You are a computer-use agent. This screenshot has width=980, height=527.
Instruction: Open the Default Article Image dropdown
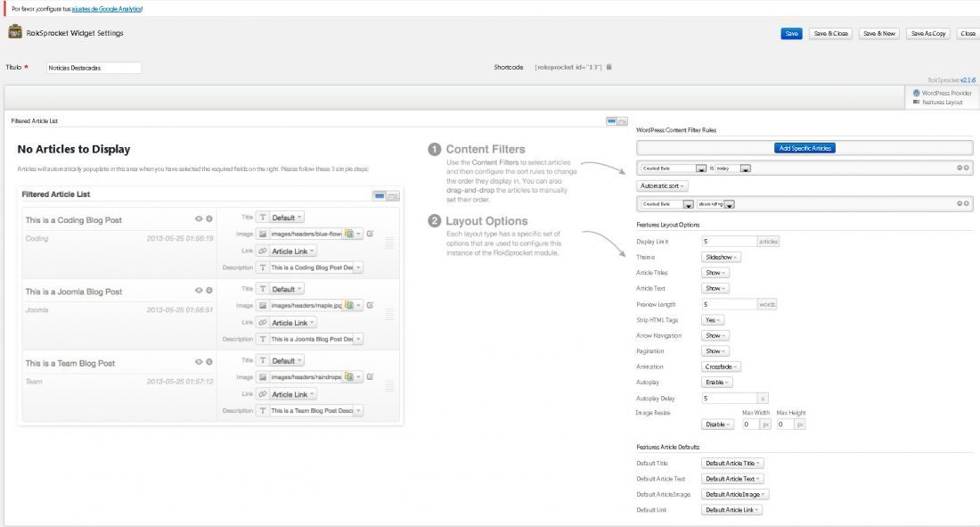[x=735, y=495]
